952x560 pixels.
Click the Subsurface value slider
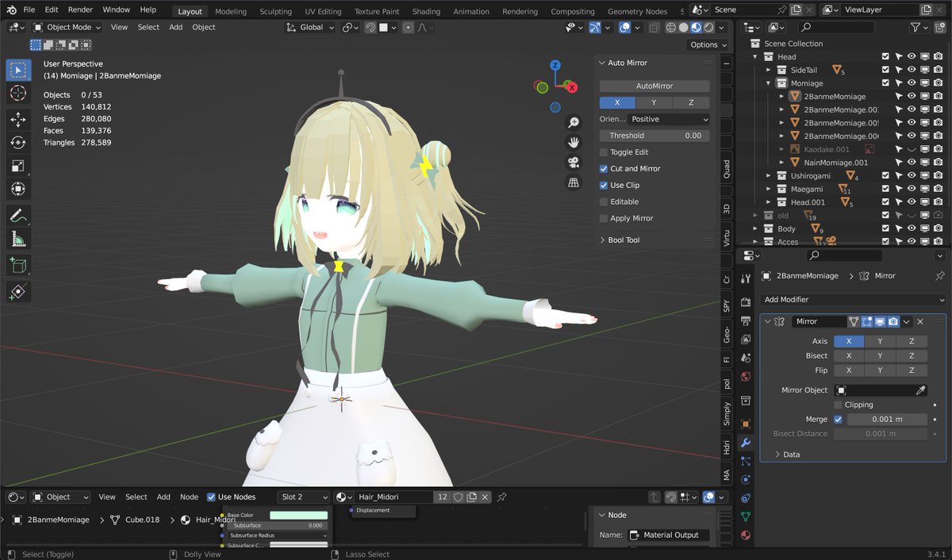pos(278,525)
